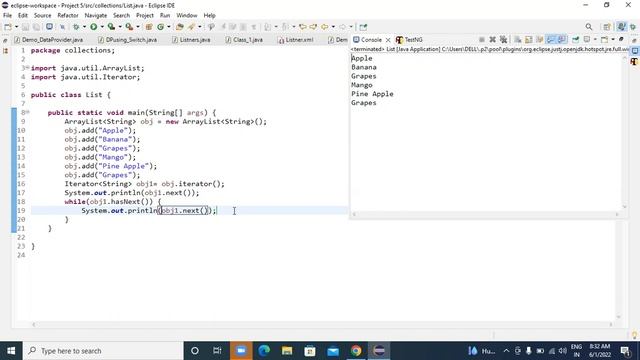Open the Window menu
The image size is (640, 360).
pyautogui.click(x=187, y=16)
